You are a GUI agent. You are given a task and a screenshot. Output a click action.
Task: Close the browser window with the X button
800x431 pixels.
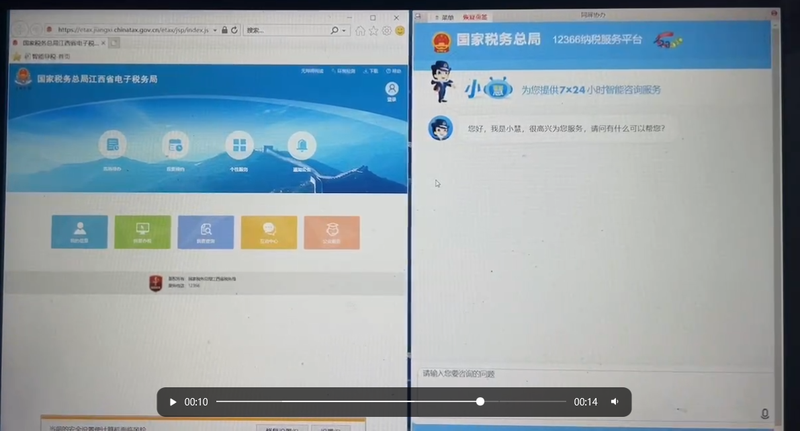pos(396,17)
